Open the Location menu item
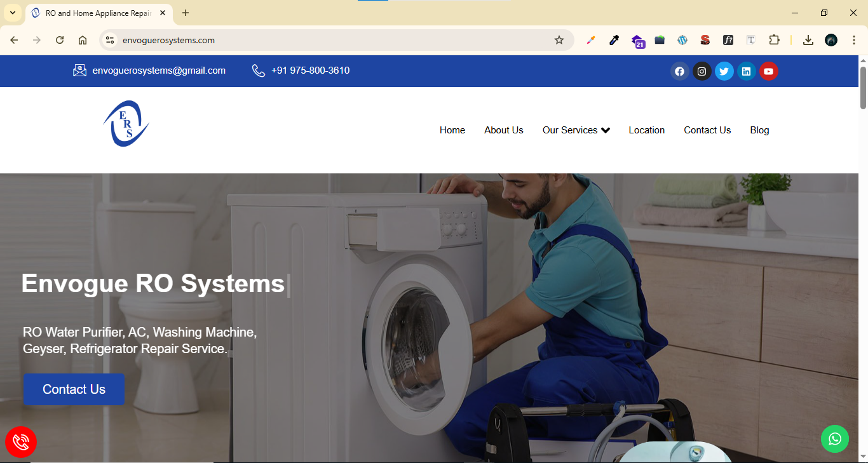 coord(647,130)
